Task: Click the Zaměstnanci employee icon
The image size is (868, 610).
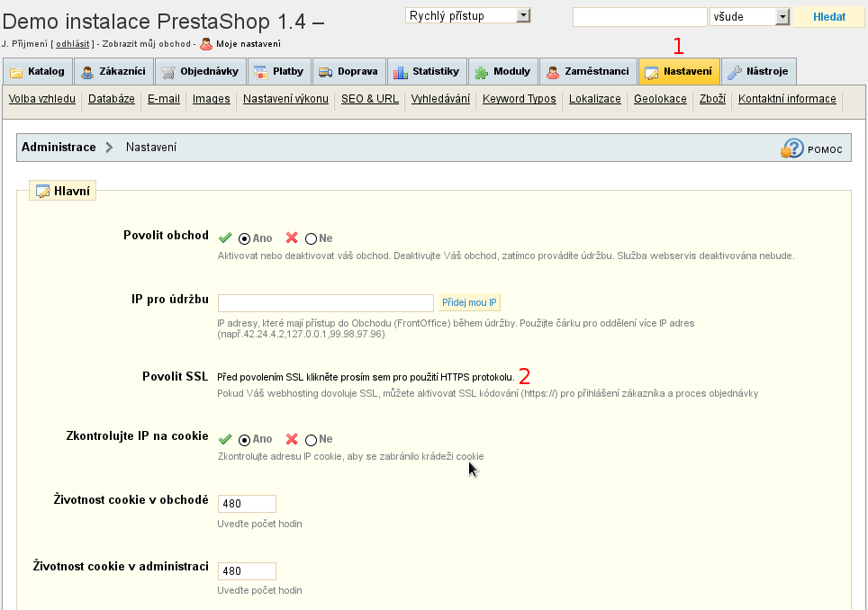Action: tap(553, 72)
